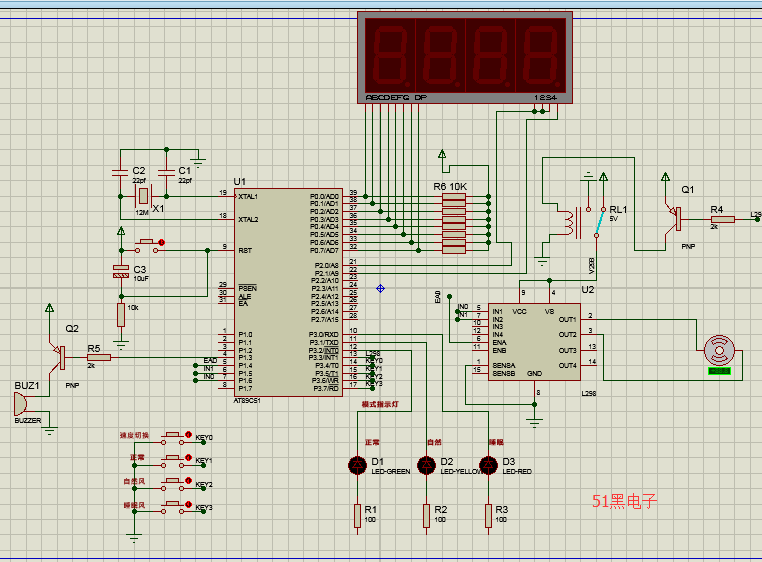The height and width of the screenshot is (562, 762).
Task: Click the ground symbol beside the buzzer
Action: coord(50,430)
